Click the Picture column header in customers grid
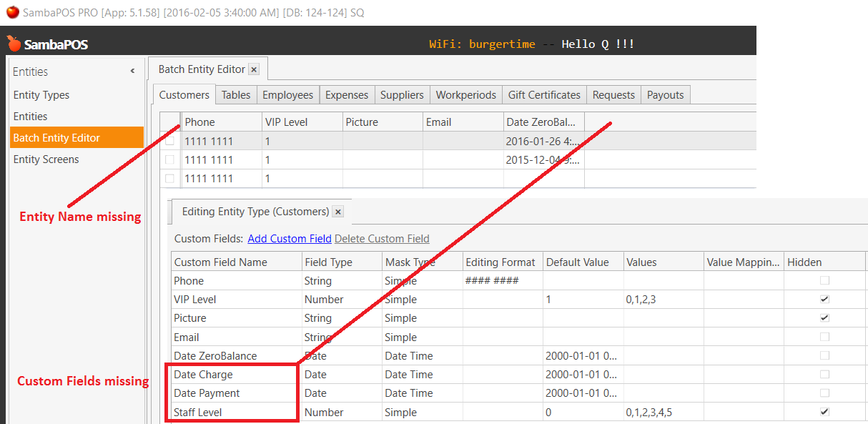The height and width of the screenshot is (424, 868). [383, 122]
